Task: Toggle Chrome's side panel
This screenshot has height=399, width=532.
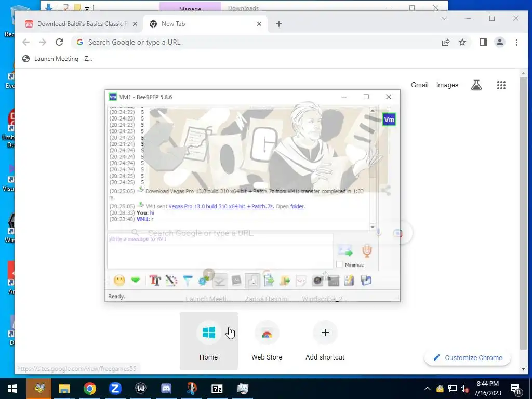Action: (483, 42)
